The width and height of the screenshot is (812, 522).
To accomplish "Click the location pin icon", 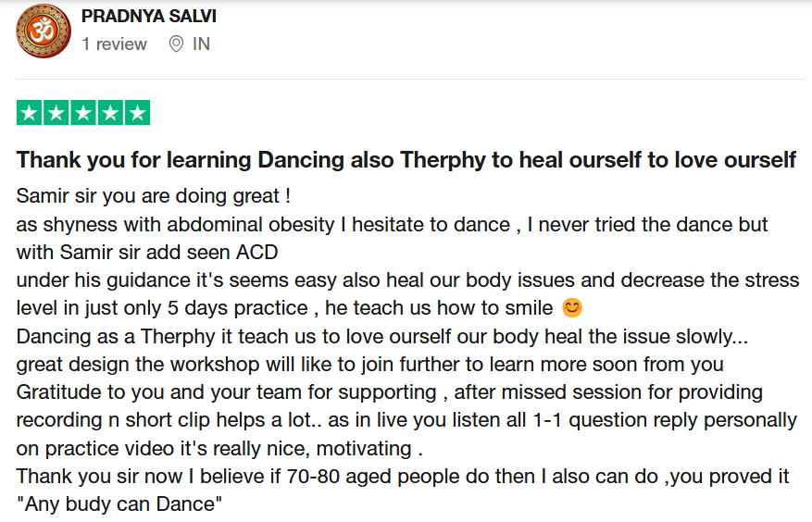I will [x=176, y=43].
